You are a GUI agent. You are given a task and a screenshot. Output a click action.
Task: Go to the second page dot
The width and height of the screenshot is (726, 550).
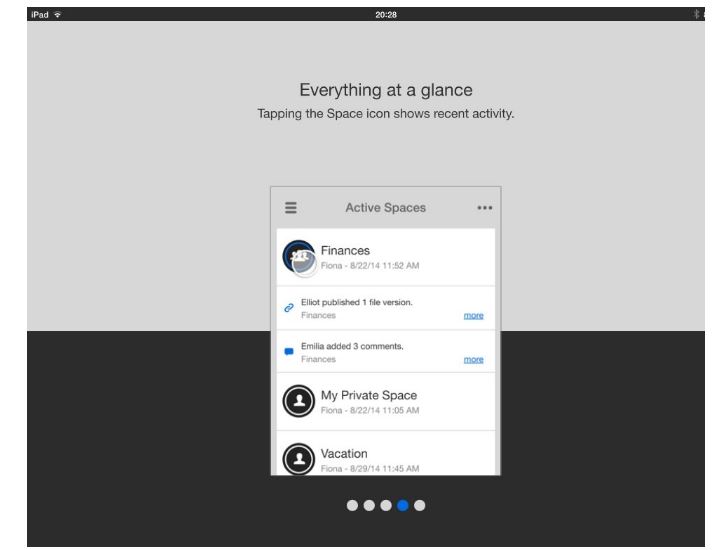click(369, 506)
